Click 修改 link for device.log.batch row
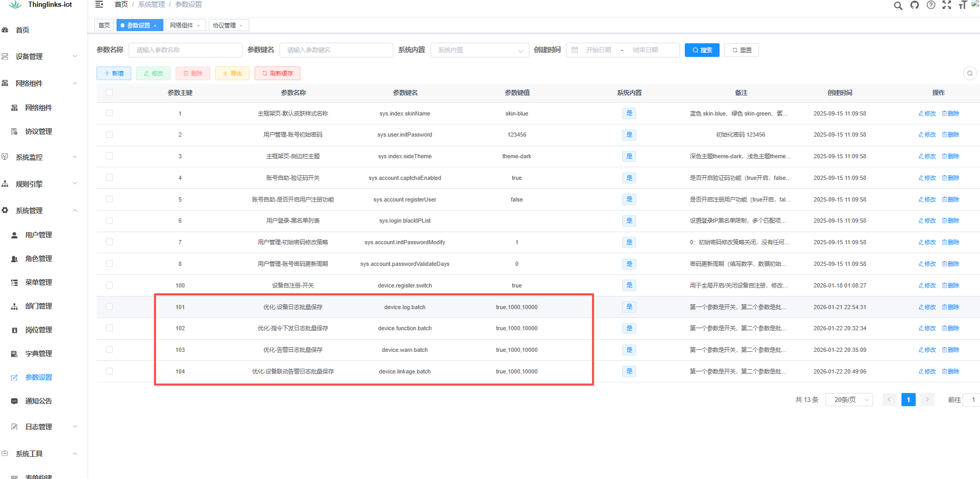The image size is (980, 479). [927, 307]
